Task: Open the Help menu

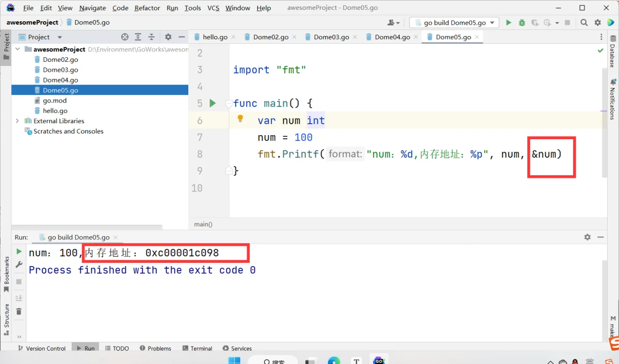Action: (x=264, y=8)
